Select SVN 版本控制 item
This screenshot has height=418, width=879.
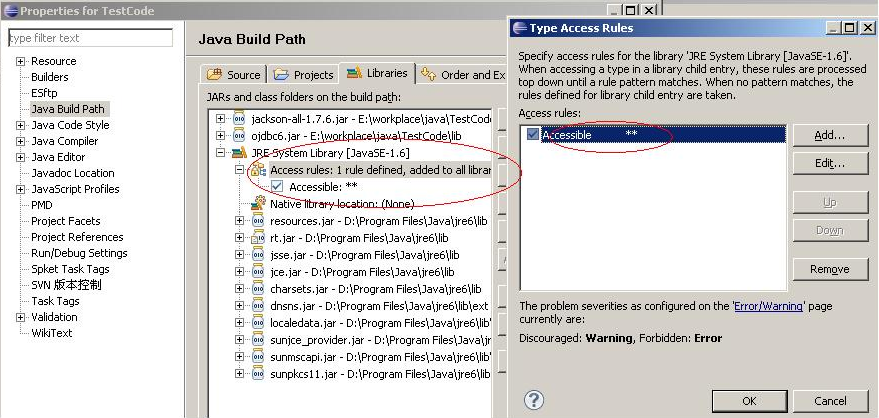point(66,285)
